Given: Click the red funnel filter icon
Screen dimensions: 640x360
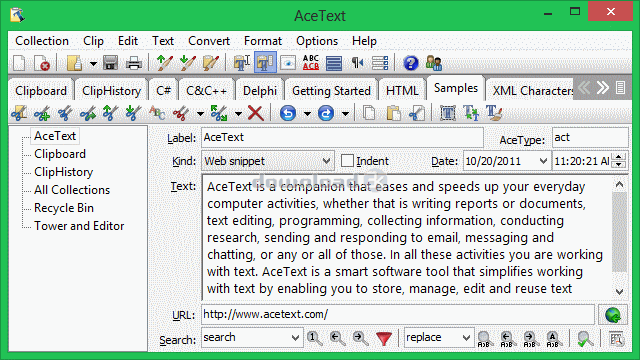Looking at the screenshot, I should tap(384, 338).
